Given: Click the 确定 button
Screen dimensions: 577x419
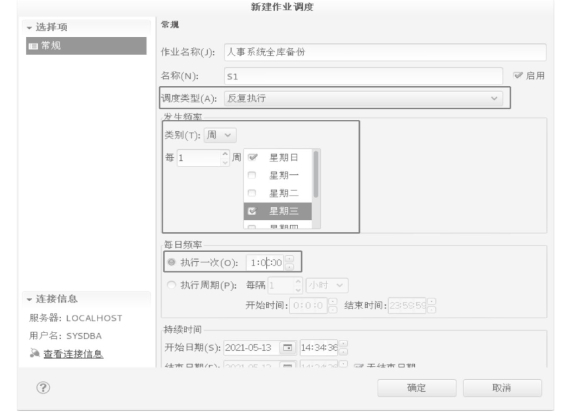Looking at the screenshot, I should point(417,388).
